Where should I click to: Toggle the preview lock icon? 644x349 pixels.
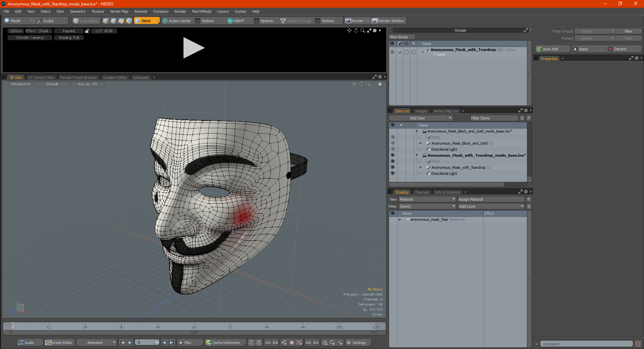click(x=87, y=31)
